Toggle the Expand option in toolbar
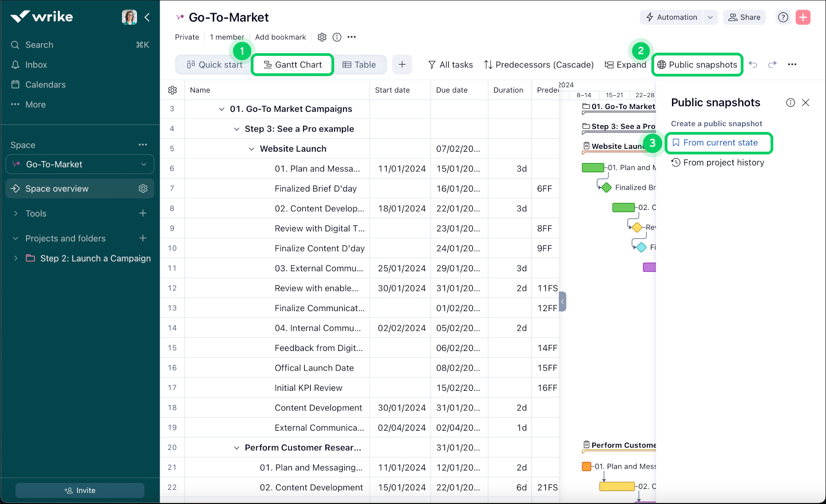The height and width of the screenshot is (504, 826). coord(625,65)
